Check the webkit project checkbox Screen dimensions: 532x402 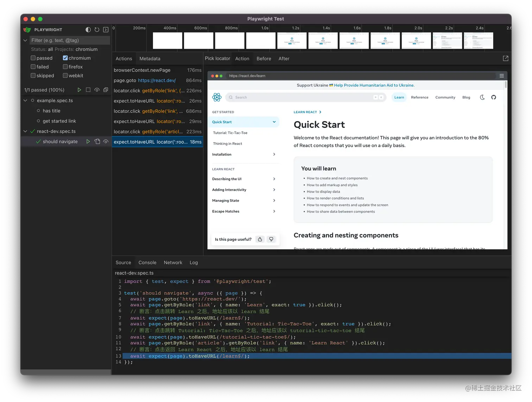click(x=65, y=76)
